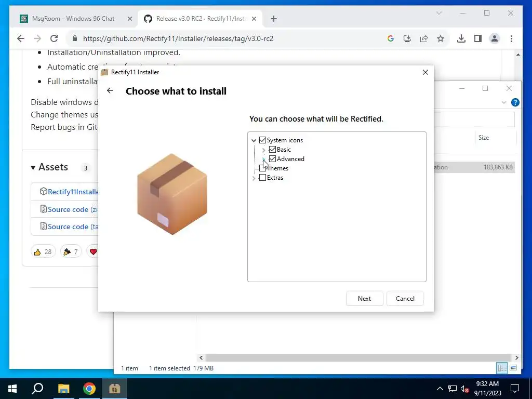Image resolution: width=532 pixels, height=399 pixels.
Task: Close the MsgRoom browser tab
Action: coord(129,19)
